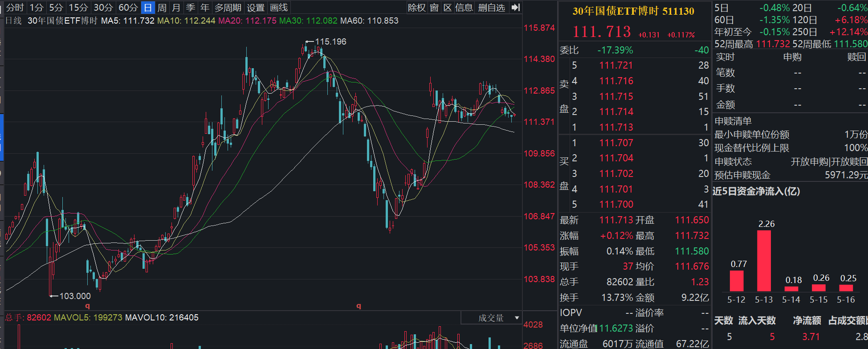Select the 日 daily K-line tab
868x349 pixels.
(148, 8)
